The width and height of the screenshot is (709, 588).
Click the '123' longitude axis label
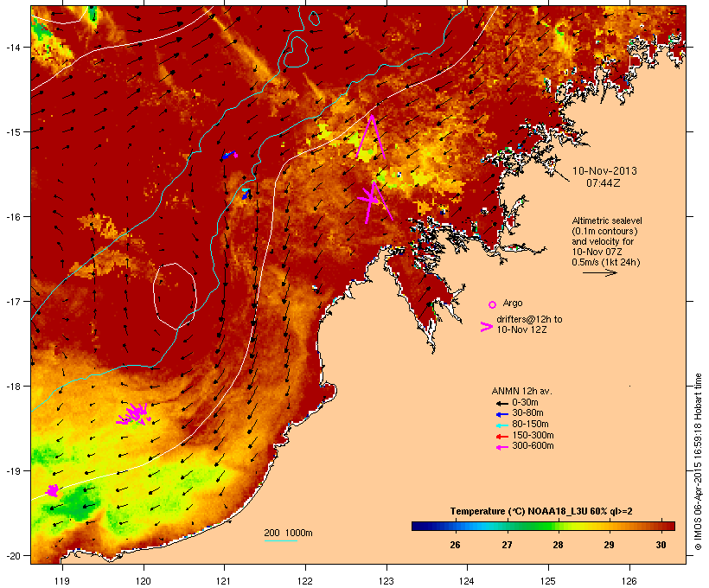point(386,581)
